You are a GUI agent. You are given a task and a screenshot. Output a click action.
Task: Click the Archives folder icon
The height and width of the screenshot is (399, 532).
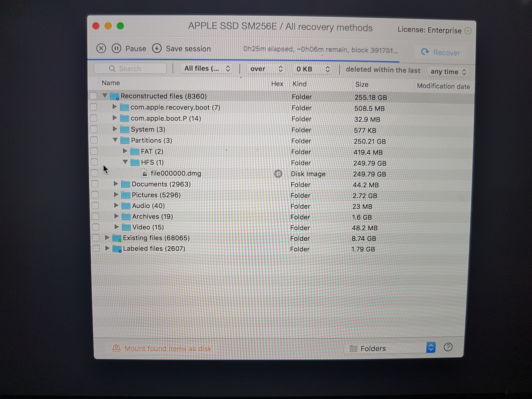pos(126,217)
